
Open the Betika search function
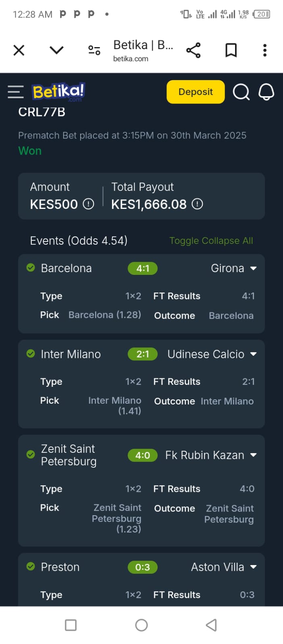241,92
